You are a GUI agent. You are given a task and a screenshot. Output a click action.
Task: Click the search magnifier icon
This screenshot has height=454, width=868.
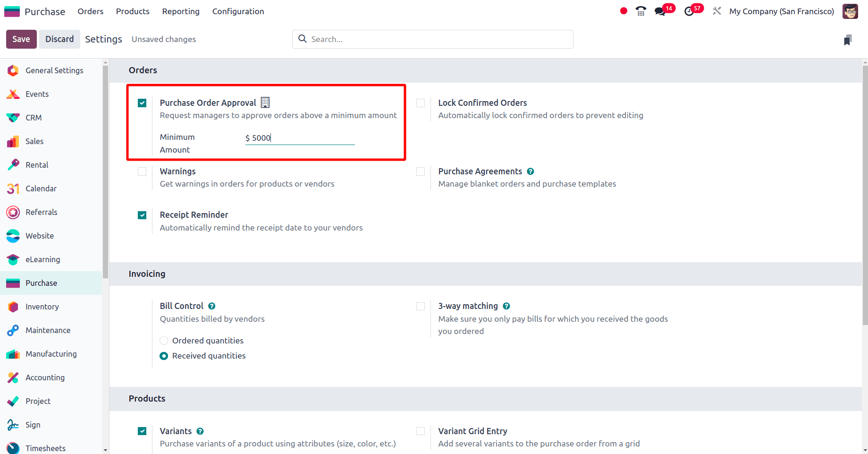pos(303,39)
